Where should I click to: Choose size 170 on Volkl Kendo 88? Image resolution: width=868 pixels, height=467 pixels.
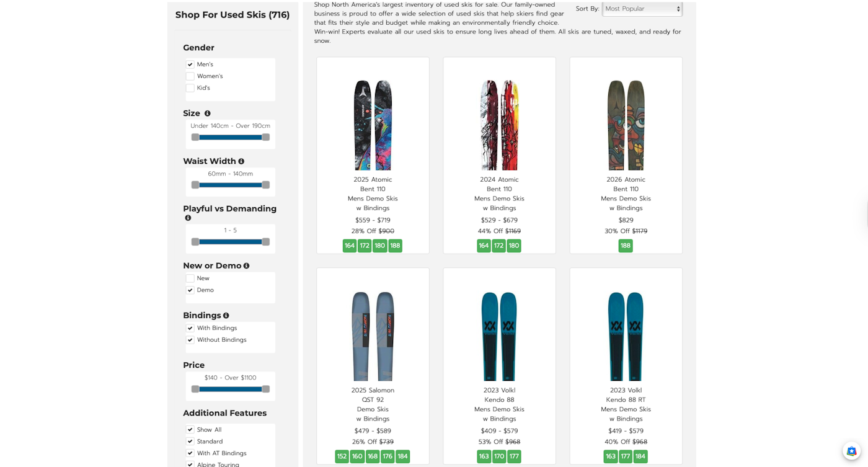coord(499,456)
